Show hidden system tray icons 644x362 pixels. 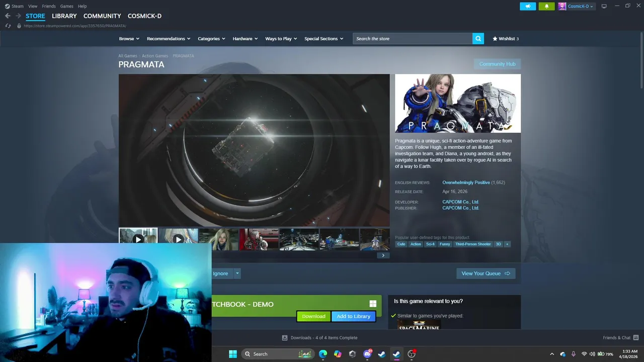pyautogui.click(x=552, y=354)
